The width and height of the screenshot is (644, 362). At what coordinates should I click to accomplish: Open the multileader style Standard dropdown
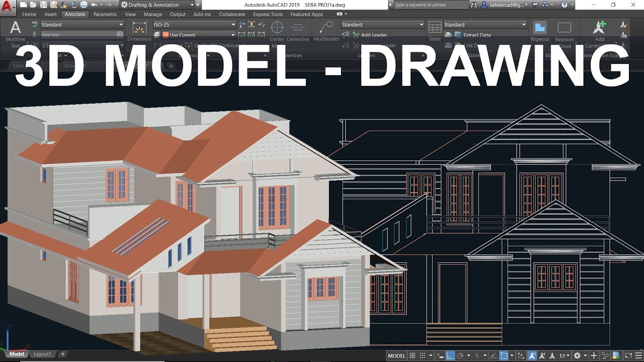point(383,25)
